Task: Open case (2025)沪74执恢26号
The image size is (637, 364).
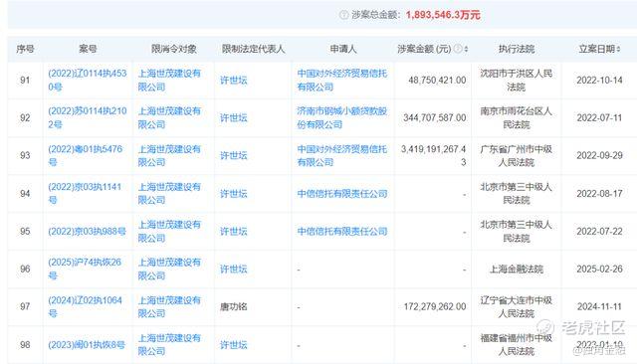Action: [85, 269]
